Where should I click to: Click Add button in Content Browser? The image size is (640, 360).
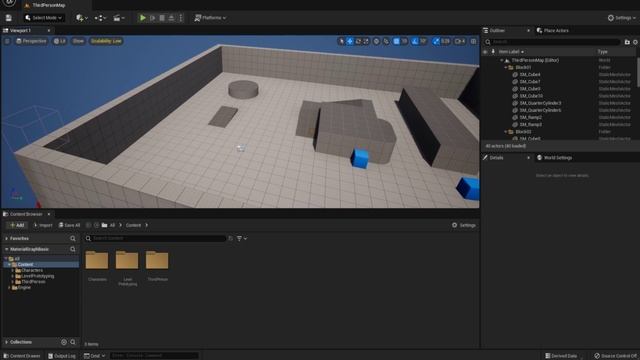17,225
